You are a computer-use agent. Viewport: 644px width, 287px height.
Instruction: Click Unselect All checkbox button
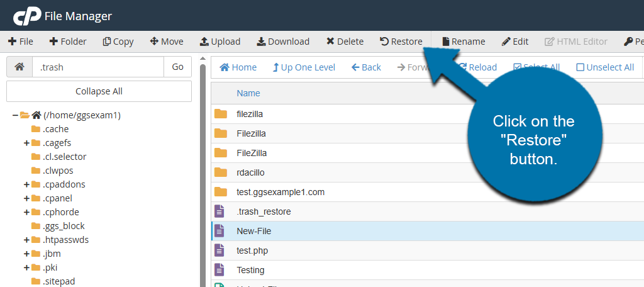point(605,67)
